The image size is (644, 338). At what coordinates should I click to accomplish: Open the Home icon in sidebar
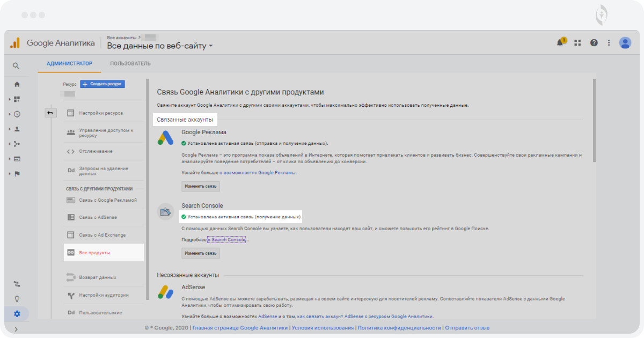coord(17,84)
